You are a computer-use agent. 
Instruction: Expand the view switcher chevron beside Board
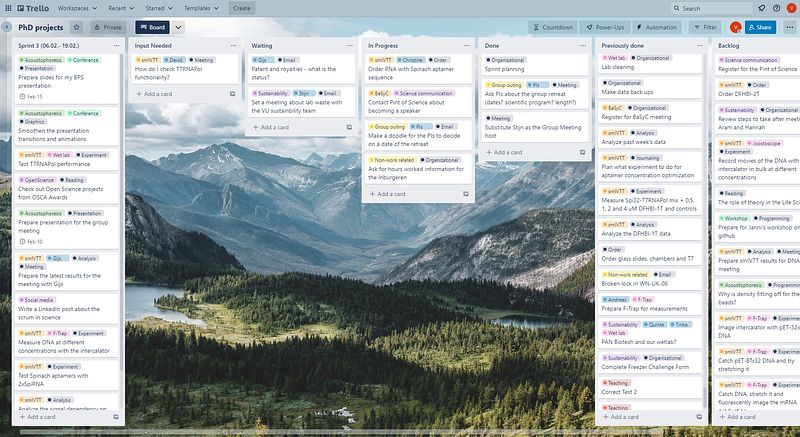[178, 27]
